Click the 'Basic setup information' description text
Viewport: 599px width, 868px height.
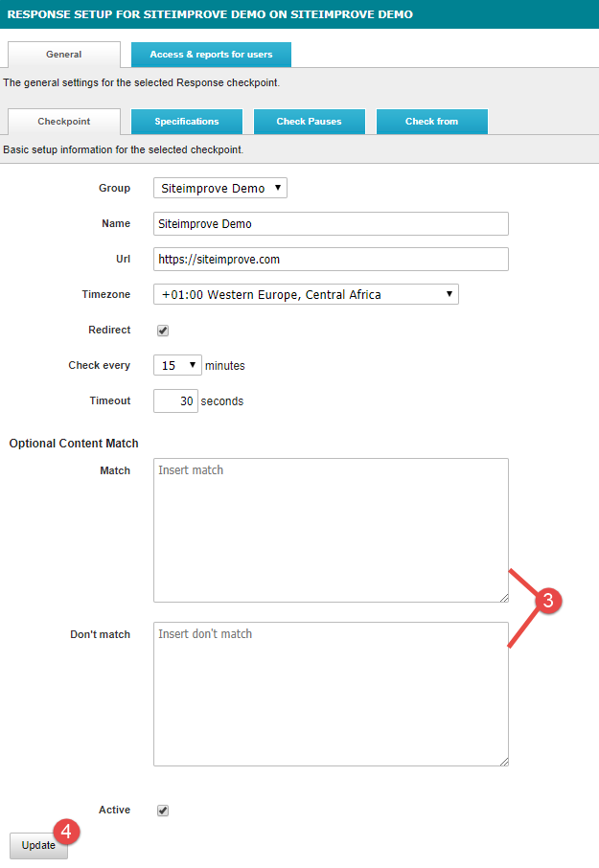click(123, 150)
